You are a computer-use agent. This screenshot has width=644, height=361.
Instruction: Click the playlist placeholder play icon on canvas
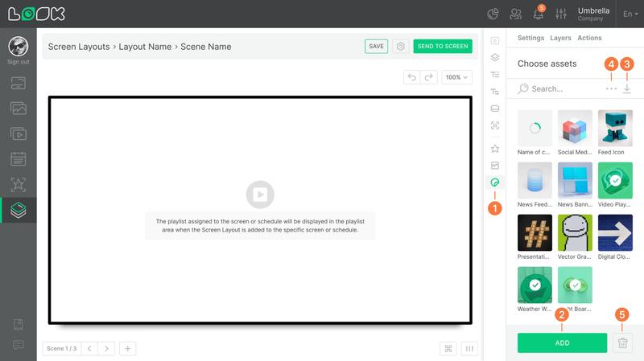[260, 195]
